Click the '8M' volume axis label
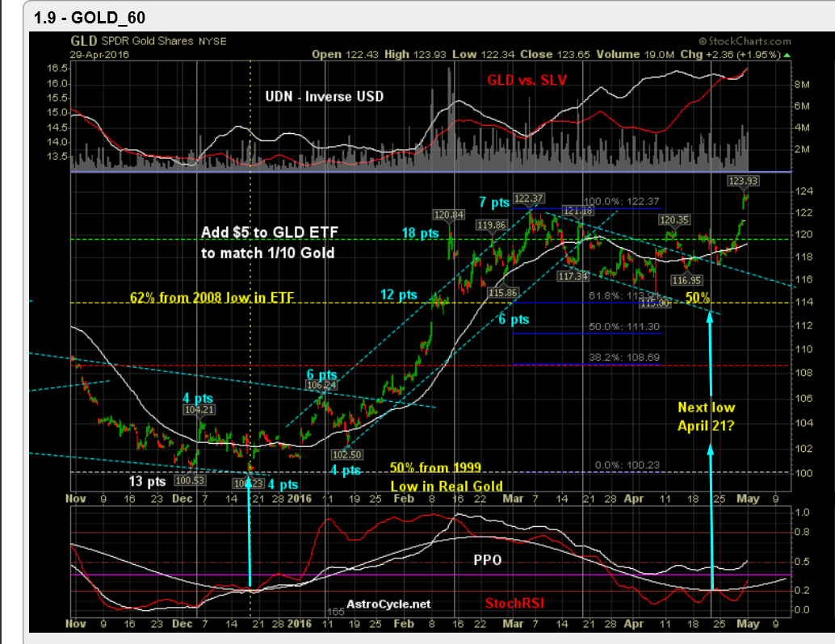 pos(802,85)
